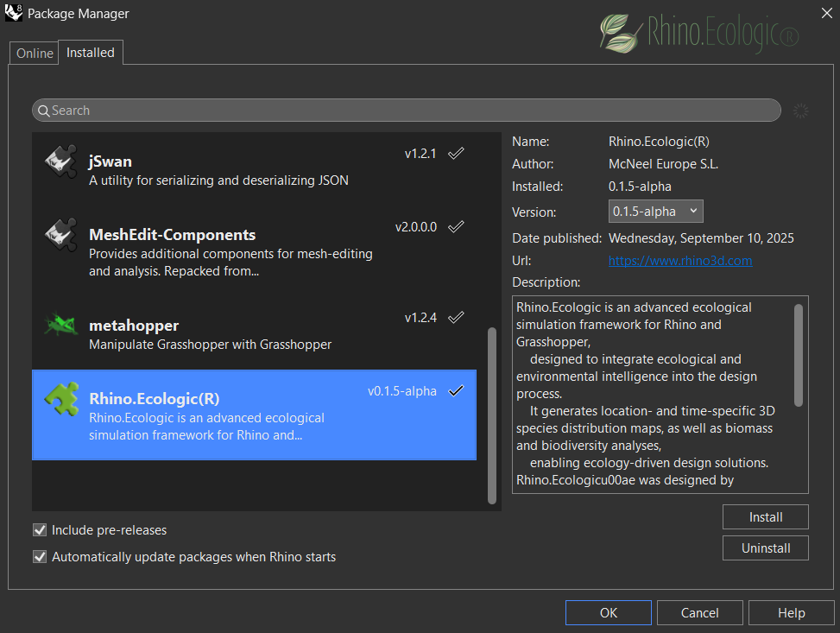Click the search magnifier icon
840x633 pixels.
click(44, 111)
